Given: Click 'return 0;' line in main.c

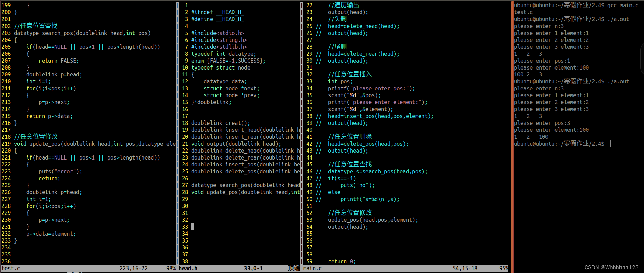Looking at the screenshot, I should tap(342, 261).
